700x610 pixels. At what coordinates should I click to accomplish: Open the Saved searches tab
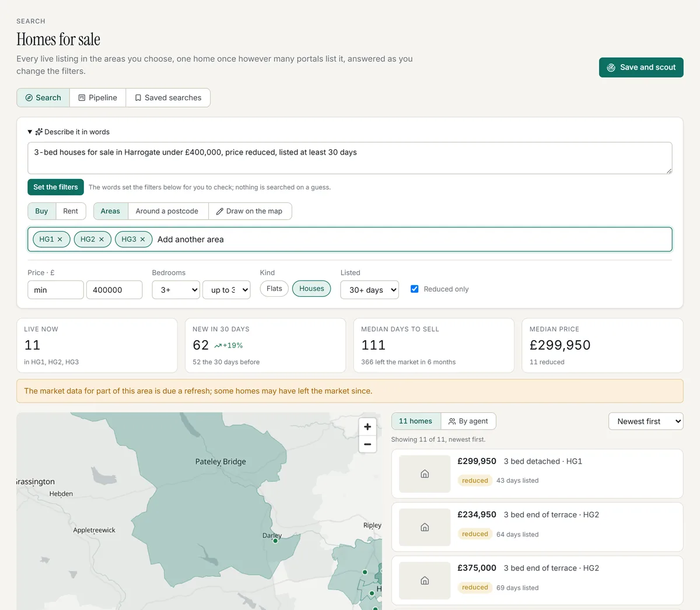pyautogui.click(x=168, y=98)
